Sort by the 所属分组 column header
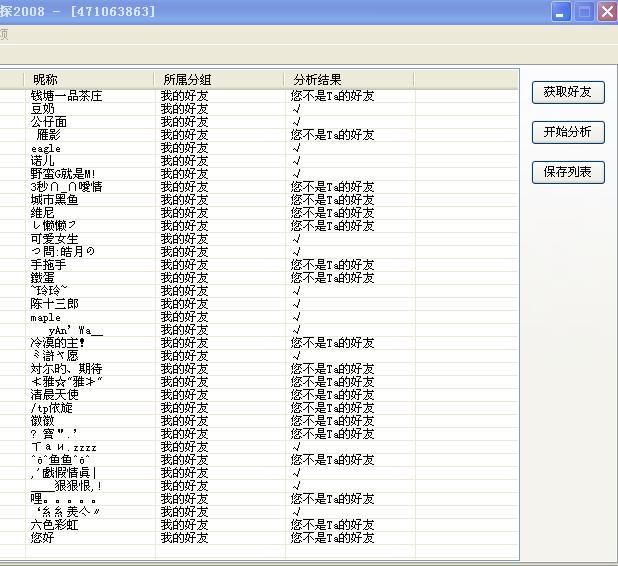Viewport: 618px width, 566px height. pyautogui.click(x=187, y=79)
